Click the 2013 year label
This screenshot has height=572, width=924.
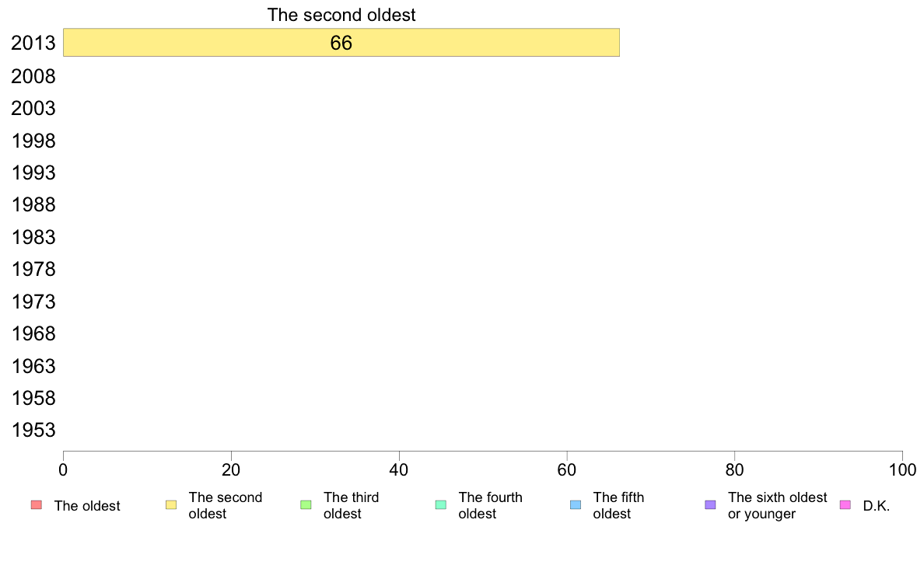(x=33, y=43)
